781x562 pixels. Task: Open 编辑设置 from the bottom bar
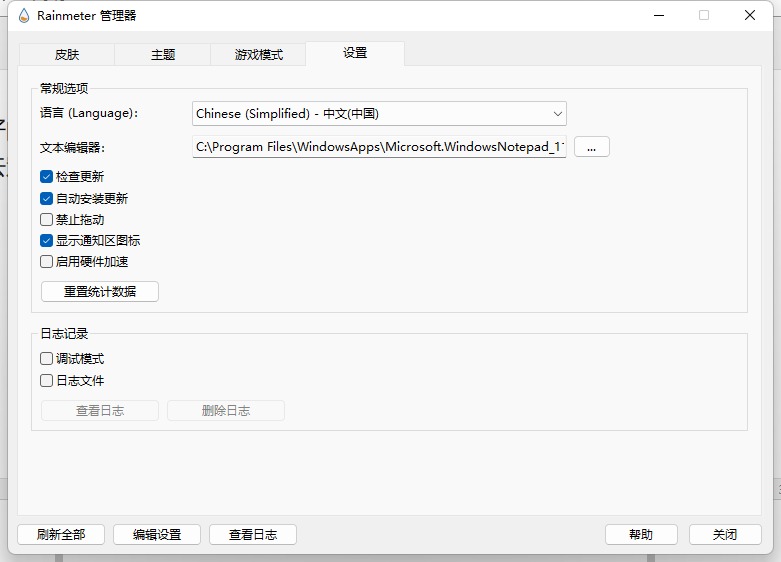click(157, 535)
